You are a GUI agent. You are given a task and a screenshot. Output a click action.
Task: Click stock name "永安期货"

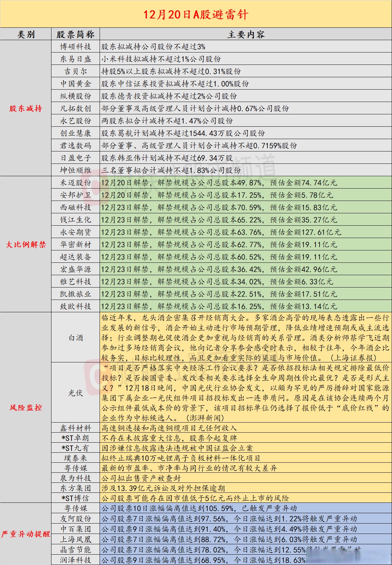coord(76,232)
